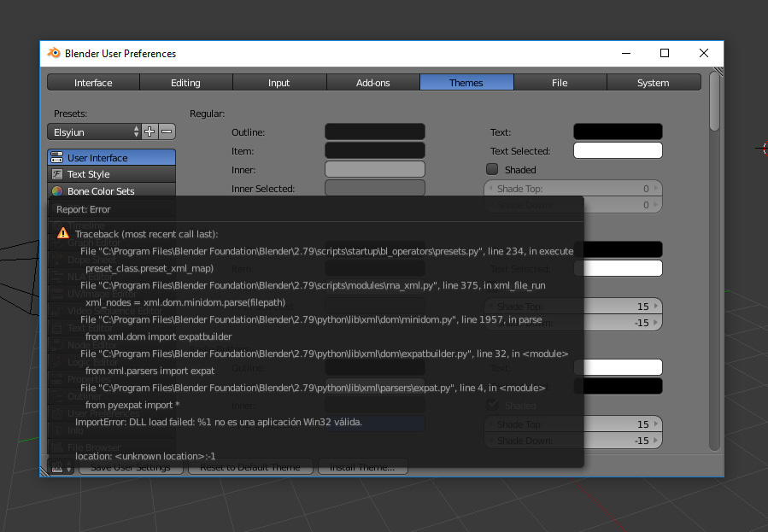Viewport: 768px width, 532px height.
Task: Add a new theme preset with plus
Action: click(x=149, y=132)
